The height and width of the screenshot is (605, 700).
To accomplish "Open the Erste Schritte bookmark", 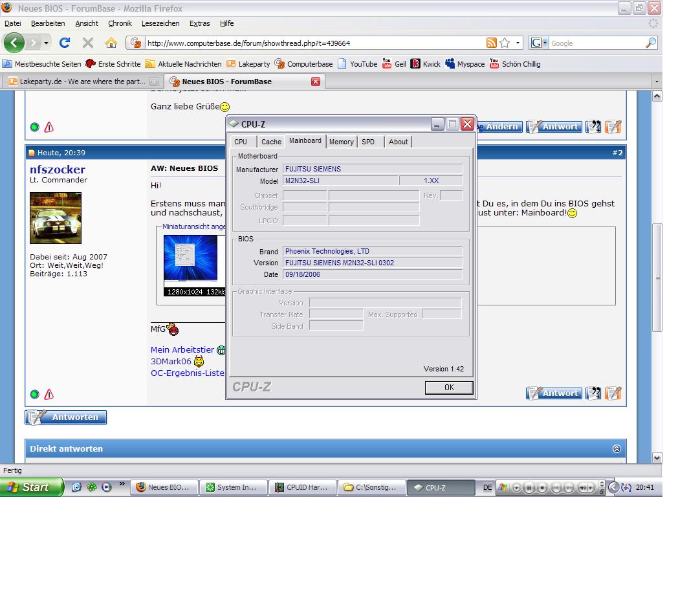I will [113, 64].
